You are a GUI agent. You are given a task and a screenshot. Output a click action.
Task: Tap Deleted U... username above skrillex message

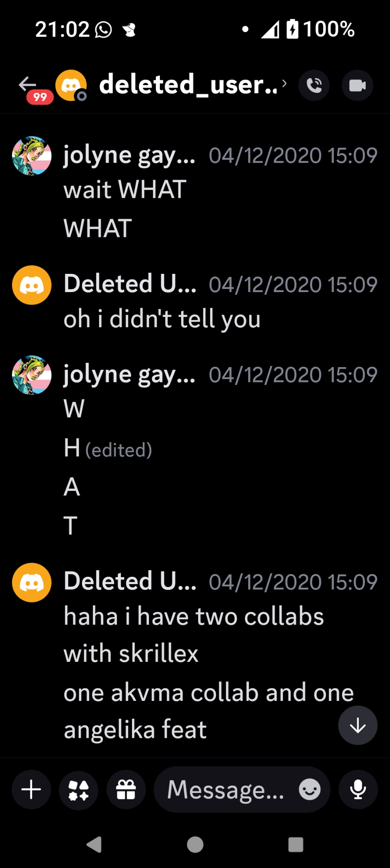(130, 581)
